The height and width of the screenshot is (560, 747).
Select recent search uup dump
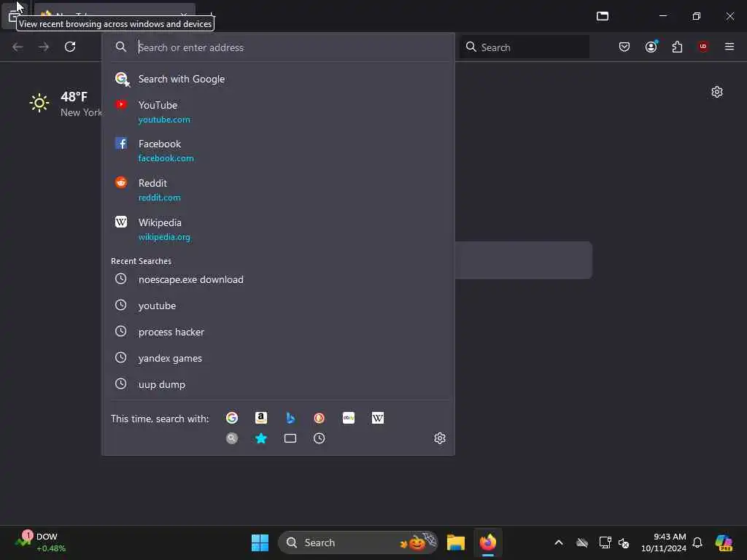coord(278,384)
